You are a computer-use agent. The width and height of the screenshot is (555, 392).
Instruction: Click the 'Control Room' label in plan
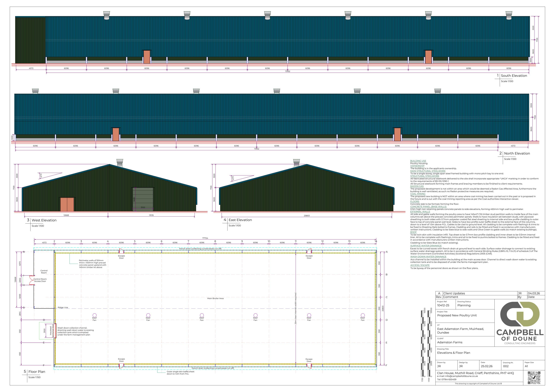click(44, 272)
